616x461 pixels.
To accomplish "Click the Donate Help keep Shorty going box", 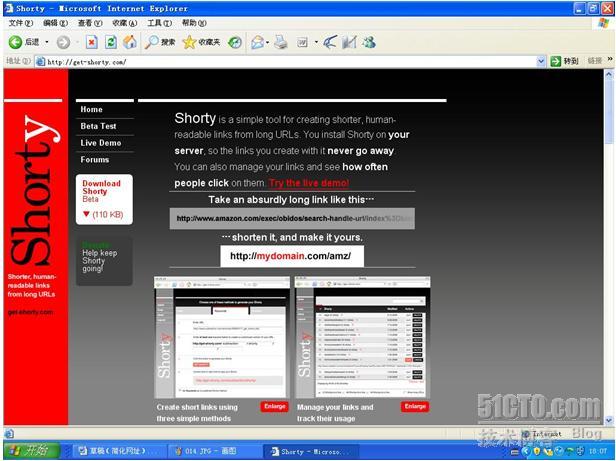I will (104, 261).
